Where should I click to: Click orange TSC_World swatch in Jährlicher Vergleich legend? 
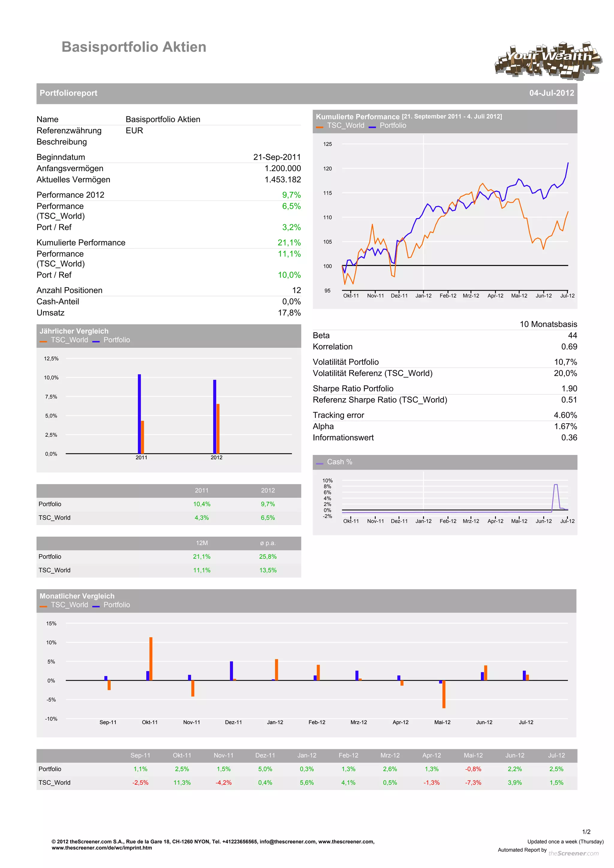pos(43,342)
